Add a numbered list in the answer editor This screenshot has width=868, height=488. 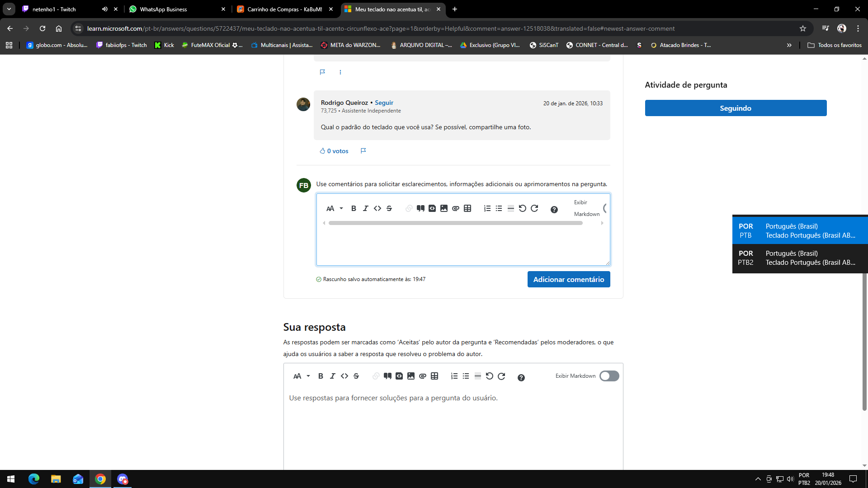tap(454, 376)
